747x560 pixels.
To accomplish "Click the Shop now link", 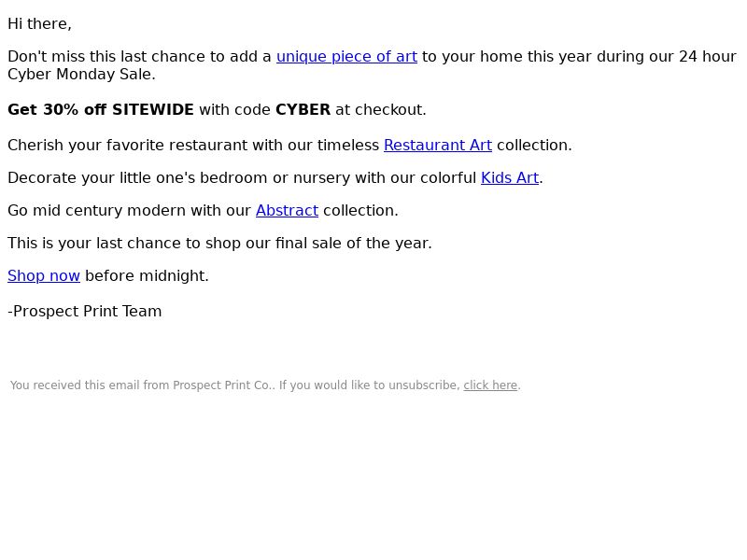I will 44,275.
